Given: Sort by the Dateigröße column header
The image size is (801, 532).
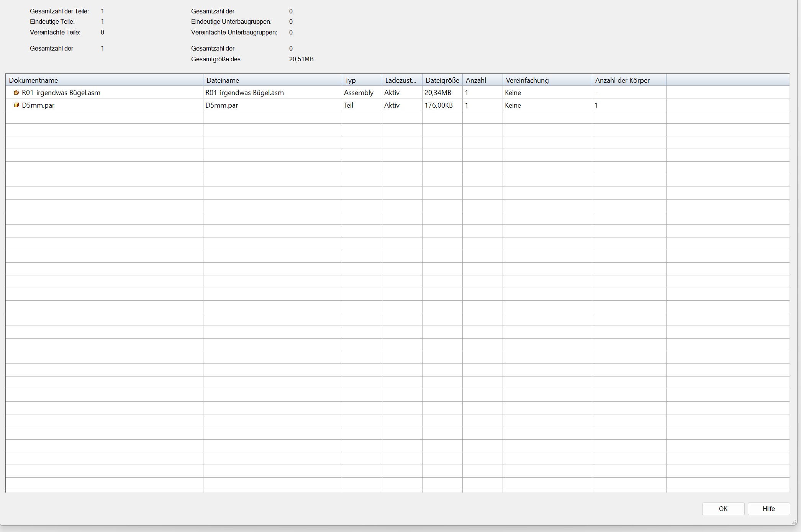Looking at the screenshot, I should click(x=442, y=80).
